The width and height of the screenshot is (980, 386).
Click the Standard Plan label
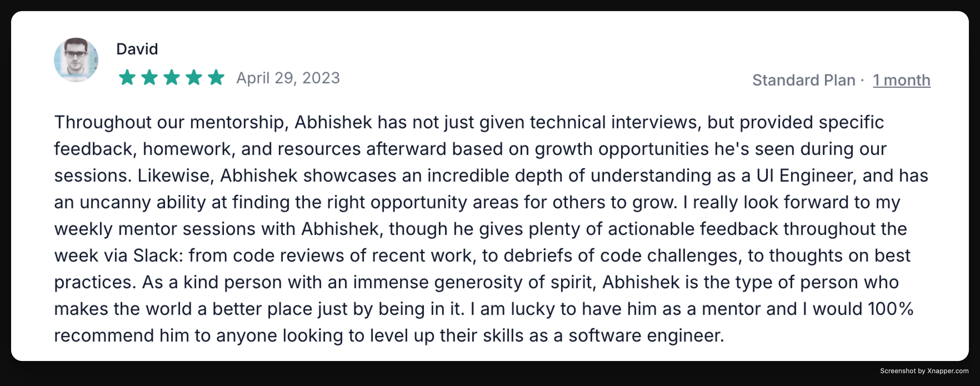804,80
